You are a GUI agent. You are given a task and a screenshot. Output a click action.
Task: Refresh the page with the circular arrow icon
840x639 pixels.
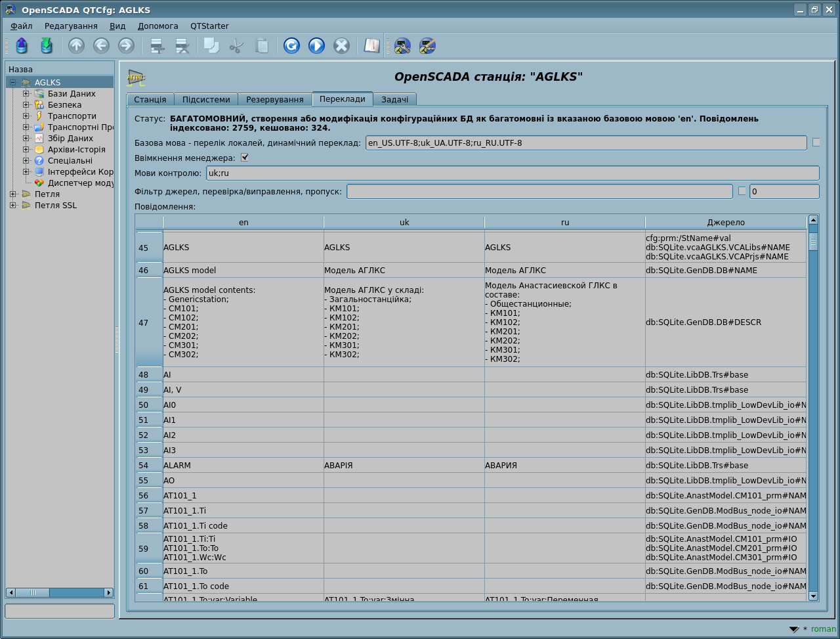click(x=291, y=45)
